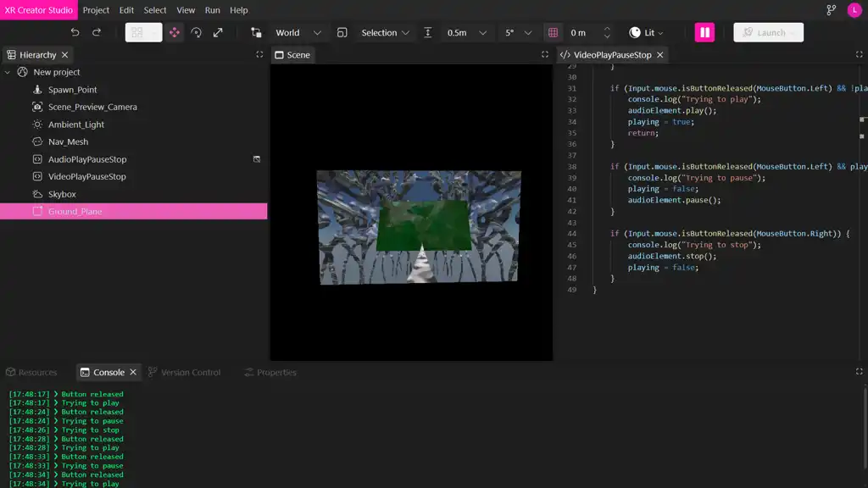This screenshot has width=868, height=488.
Task: Open the version control branch icon top right
Action: pyautogui.click(x=831, y=10)
